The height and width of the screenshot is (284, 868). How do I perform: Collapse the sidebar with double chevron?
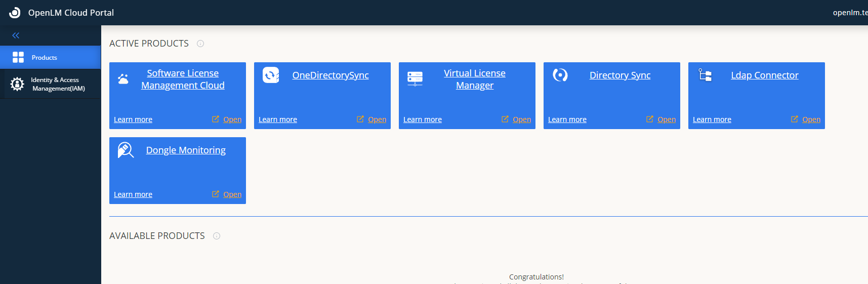tap(16, 35)
